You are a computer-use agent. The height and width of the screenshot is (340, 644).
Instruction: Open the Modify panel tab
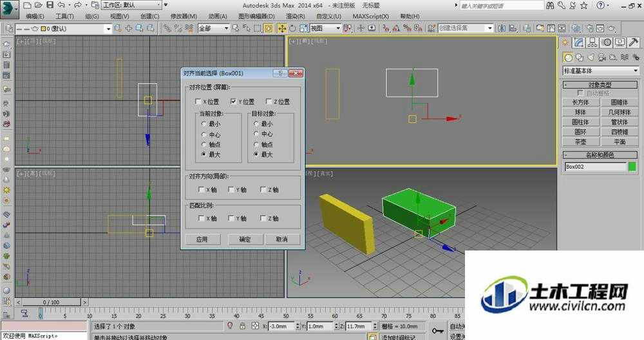point(579,42)
